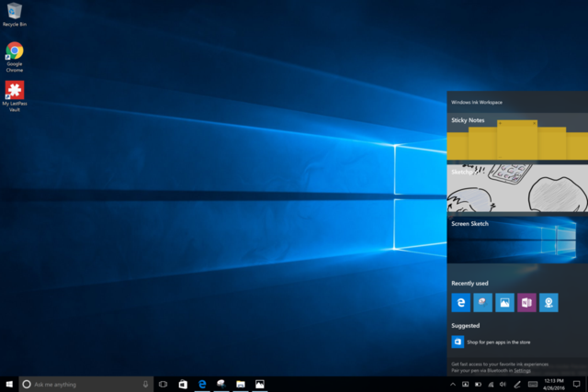The image size is (588, 392).
Task: Open Sticky Notes in Ink Workspace
Action: tap(516, 137)
